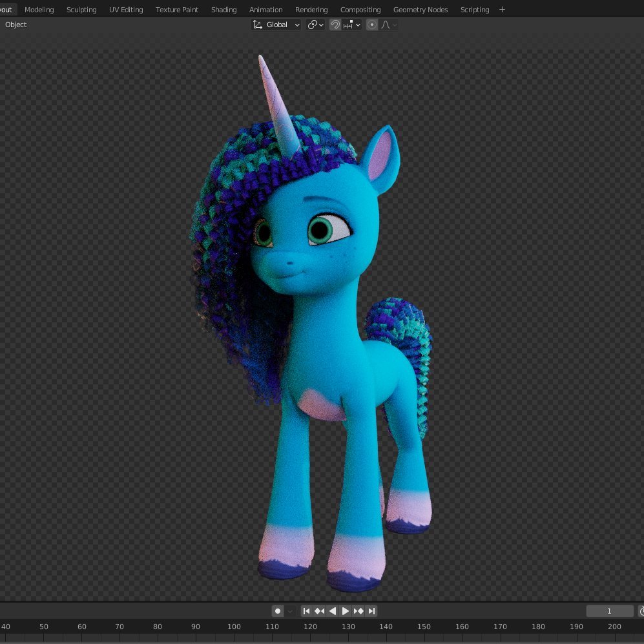
Task: Open the Modeling workspace tab
Action: click(39, 10)
